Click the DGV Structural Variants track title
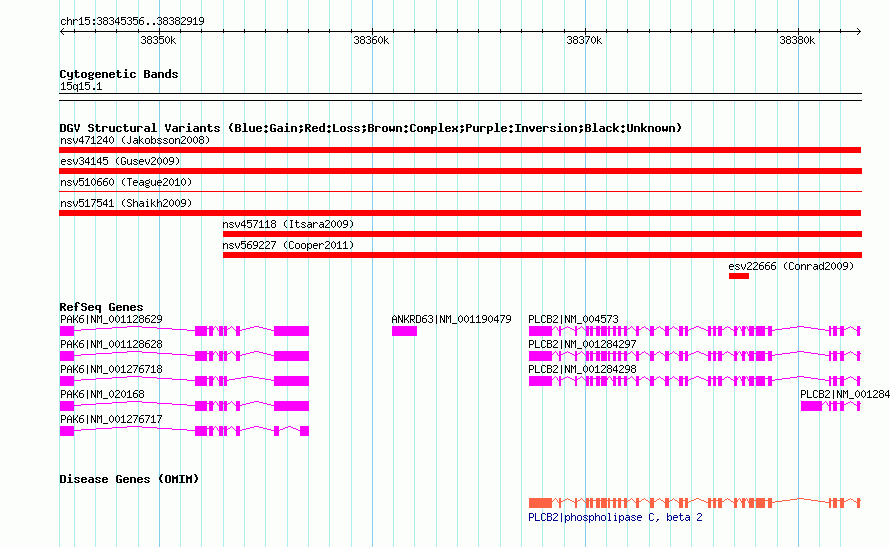The image size is (890, 547). click(x=371, y=128)
